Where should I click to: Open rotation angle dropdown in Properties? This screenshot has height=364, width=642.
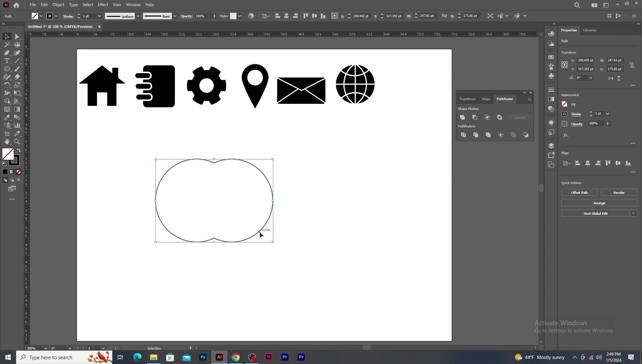pyautogui.click(x=591, y=78)
